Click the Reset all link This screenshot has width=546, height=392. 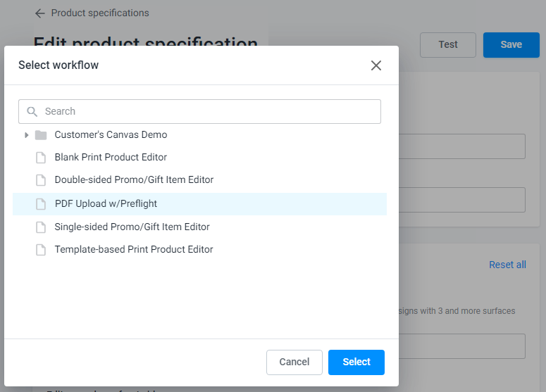tap(507, 265)
